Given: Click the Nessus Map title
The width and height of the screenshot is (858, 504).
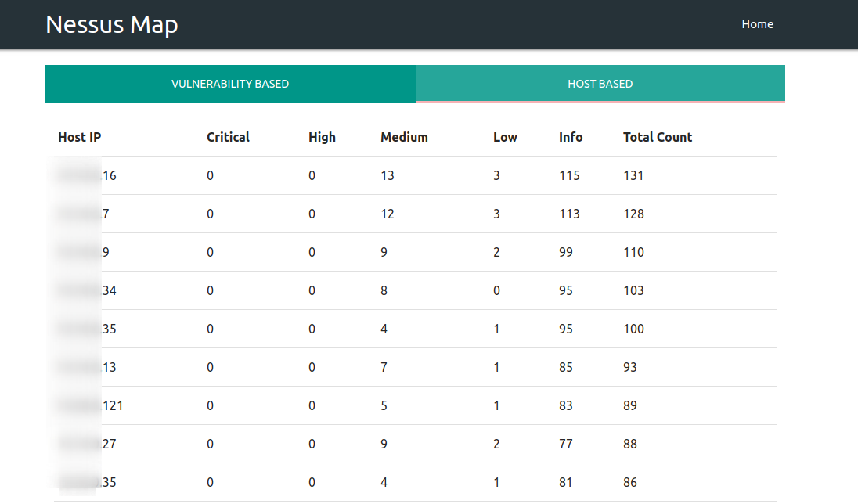Looking at the screenshot, I should click(x=111, y=24).
